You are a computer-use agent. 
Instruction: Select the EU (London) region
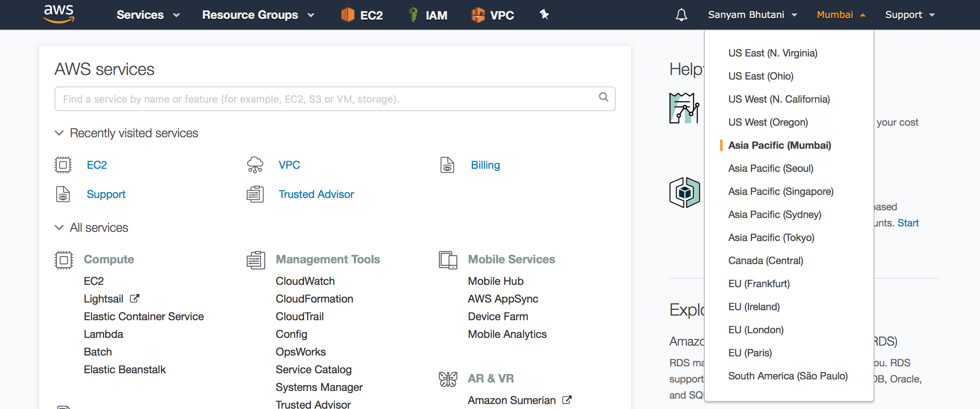pos(756,330)
